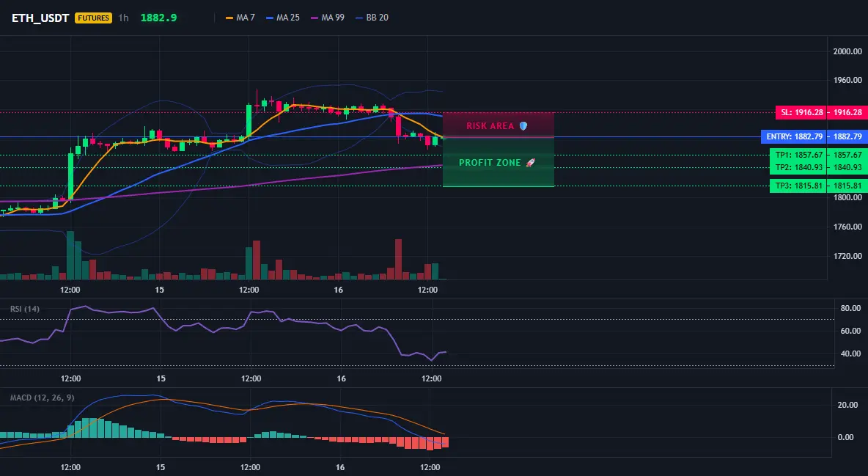
Task: Click the RSI (14) indicator label
Action: tap(25, 309)
